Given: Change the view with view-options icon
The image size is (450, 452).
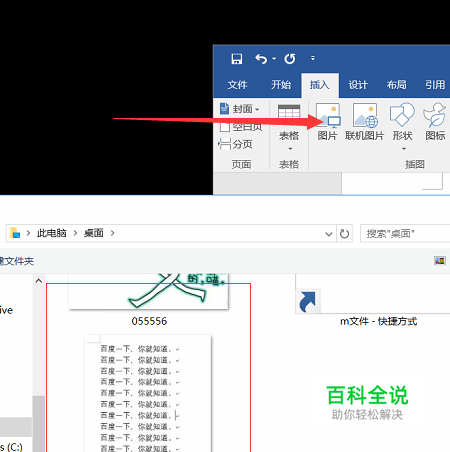Looking at the screenshot, I should coord(440,261).
